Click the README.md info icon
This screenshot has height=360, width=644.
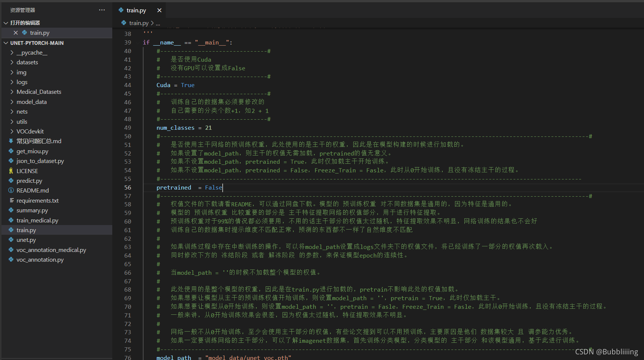tap(11, 190)
